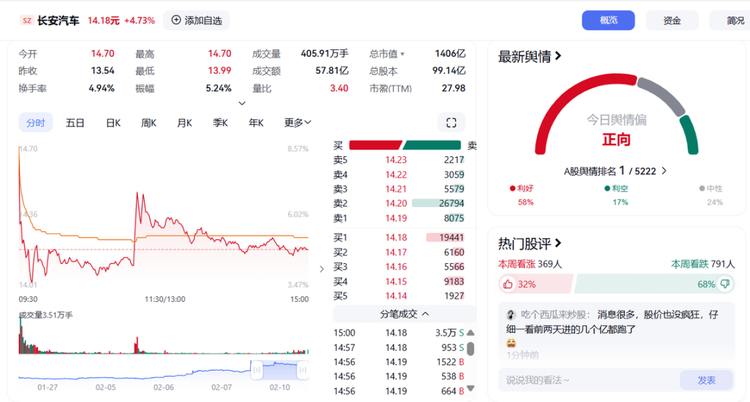Open the 总市值 dropdown arrow
The width and height of the screenshot is (750, 402).
[x=401, y=54]
